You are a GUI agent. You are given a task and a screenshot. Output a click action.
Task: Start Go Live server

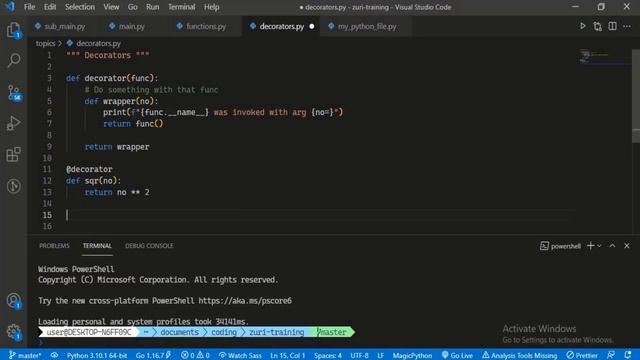pyautogui.click(x=457, y=356)
